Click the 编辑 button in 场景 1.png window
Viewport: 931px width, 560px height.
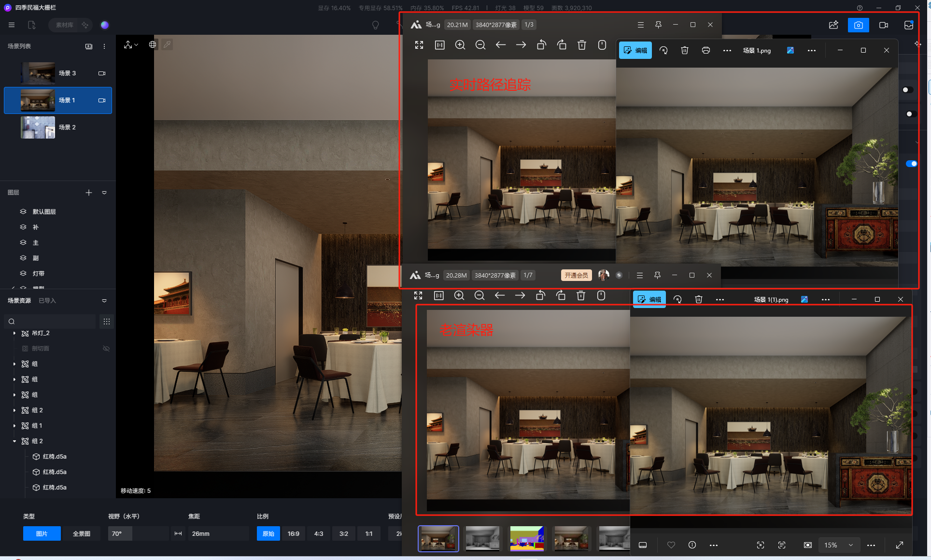pyautogui.click(x=635, y=50)
